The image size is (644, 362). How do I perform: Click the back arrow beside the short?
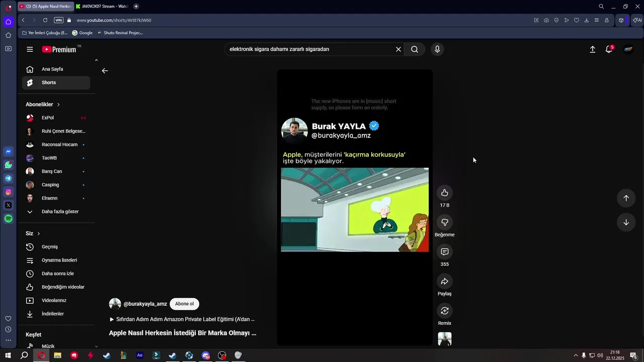105,71
